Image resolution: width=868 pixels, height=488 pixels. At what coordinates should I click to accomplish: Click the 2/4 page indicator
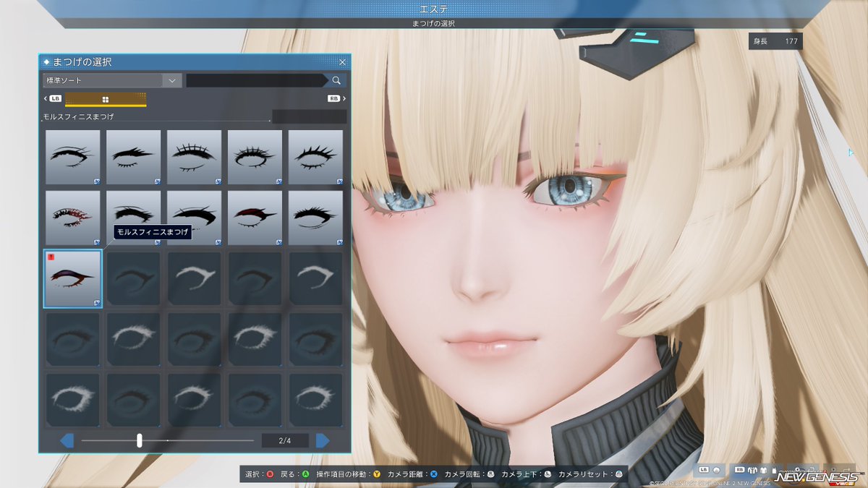[285, 440]
